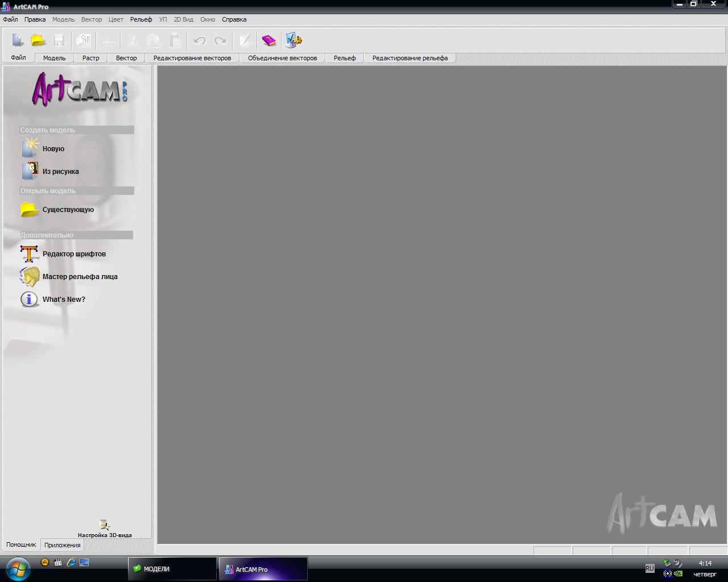The height and width of the screenshot is (582, 728).
Task: Click the options icon with checkmark monitor
Action: click(x=293, y=40)
